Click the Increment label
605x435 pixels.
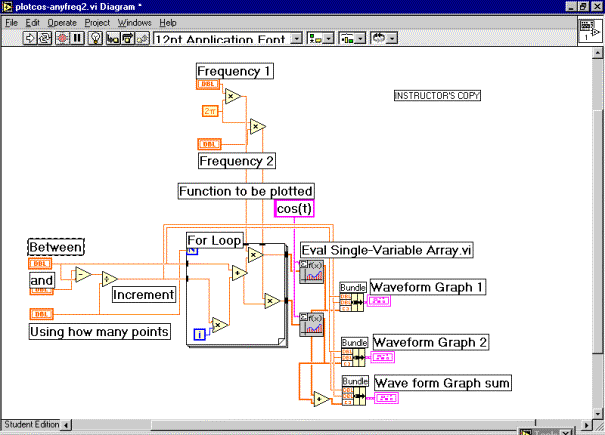[x=144, y=295]
